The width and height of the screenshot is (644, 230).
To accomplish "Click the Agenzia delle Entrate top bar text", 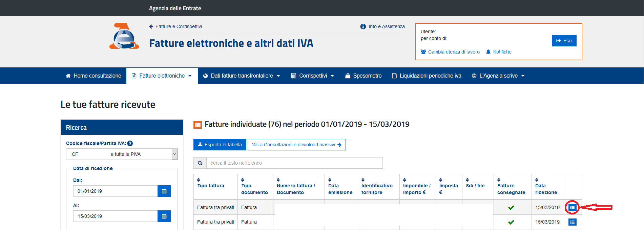I will [175, 8].
